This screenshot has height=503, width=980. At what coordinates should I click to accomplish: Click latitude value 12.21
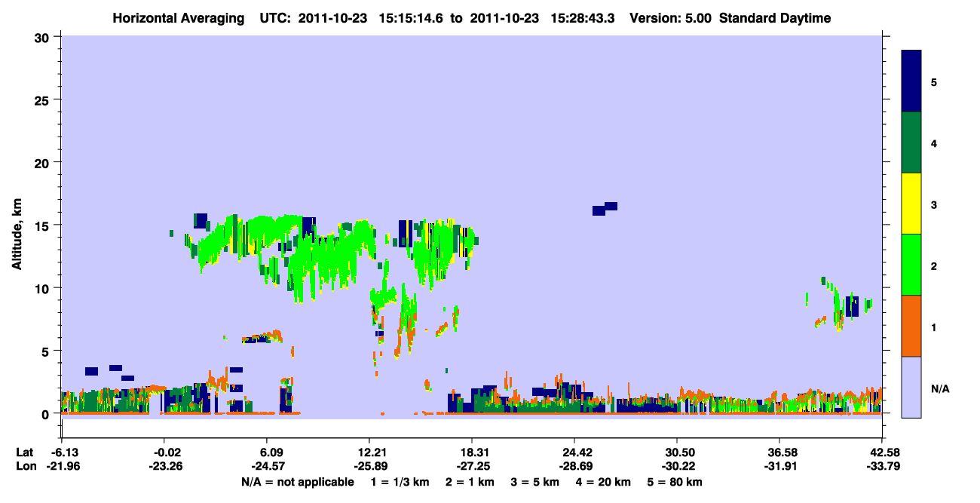point(369,452)
